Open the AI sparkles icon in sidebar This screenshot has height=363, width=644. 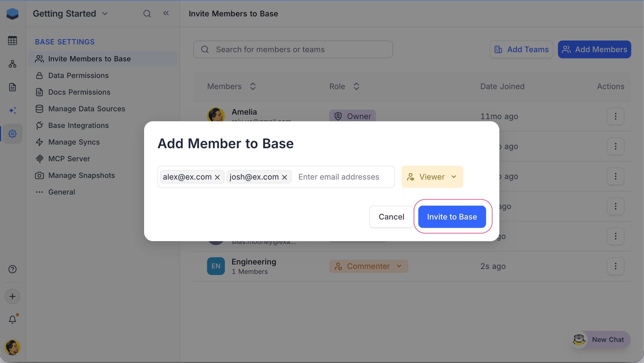tap(12, 110)
